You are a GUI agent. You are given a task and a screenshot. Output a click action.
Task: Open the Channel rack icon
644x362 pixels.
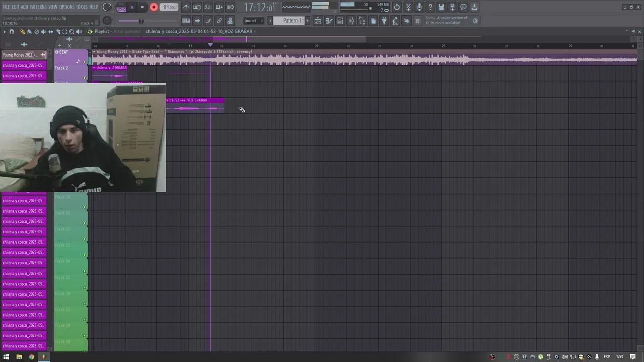coord(340,21)
